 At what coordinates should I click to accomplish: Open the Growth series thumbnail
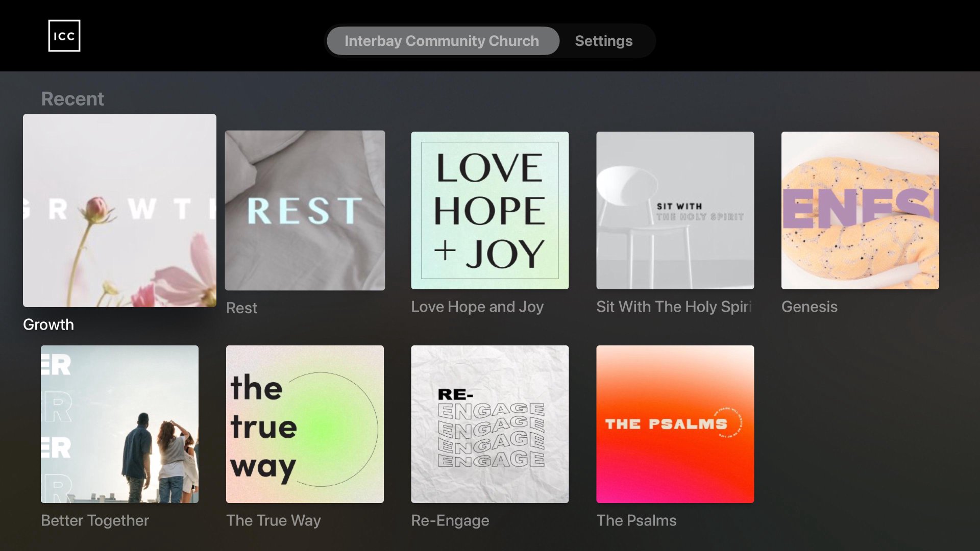[119, 210]
